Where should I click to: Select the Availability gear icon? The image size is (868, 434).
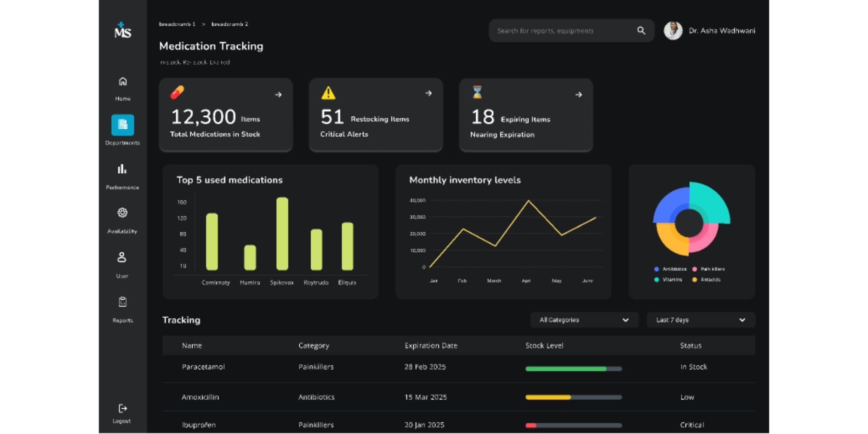[x=122, y=213]
